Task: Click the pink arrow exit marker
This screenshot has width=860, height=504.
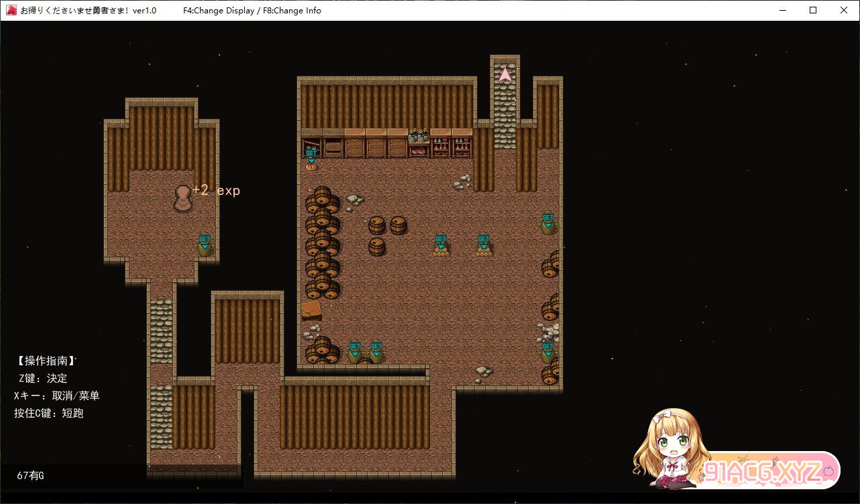Action: tap(504, 74)
